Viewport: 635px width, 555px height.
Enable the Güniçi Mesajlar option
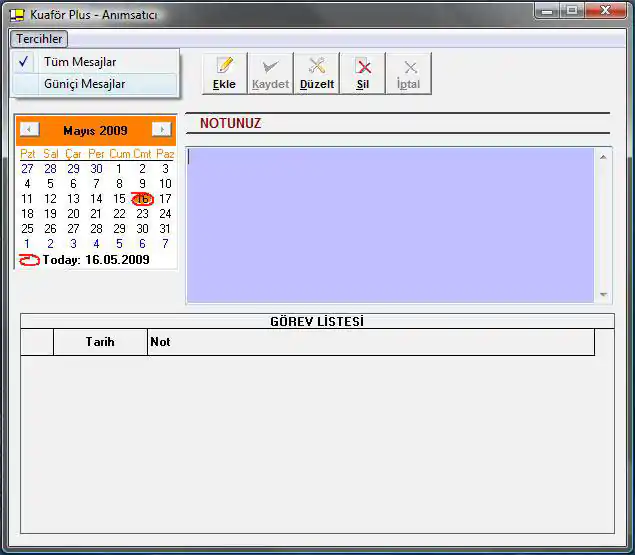(84, 84)
